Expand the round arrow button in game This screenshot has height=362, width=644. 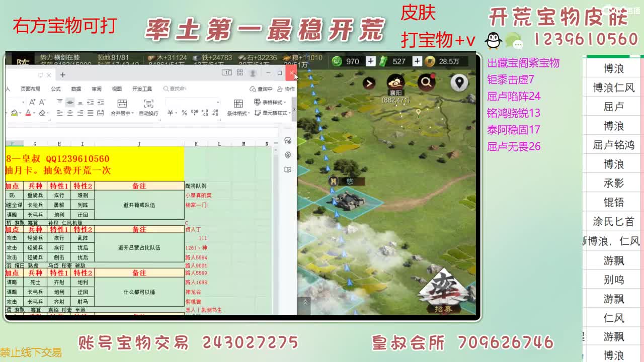(x=369, y=83)
